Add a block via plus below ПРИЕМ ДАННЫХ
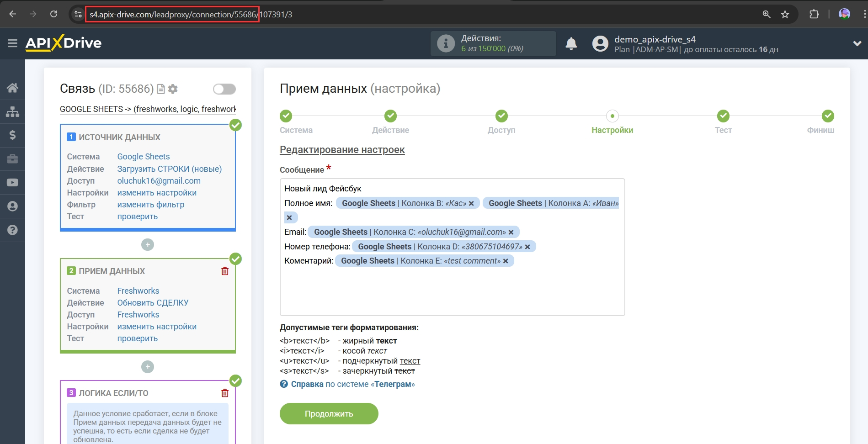 pyautogui.click(x=147, y=367)
